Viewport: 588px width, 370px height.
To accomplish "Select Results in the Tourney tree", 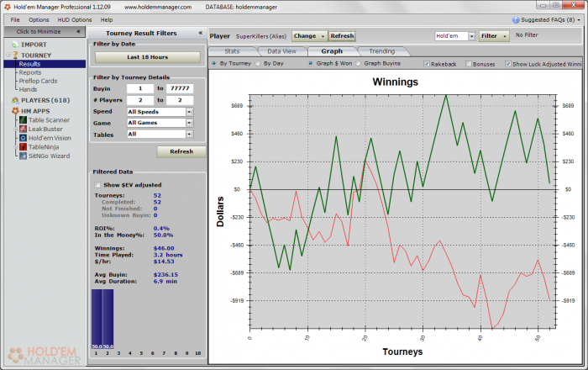I will [x=29, y=64].
